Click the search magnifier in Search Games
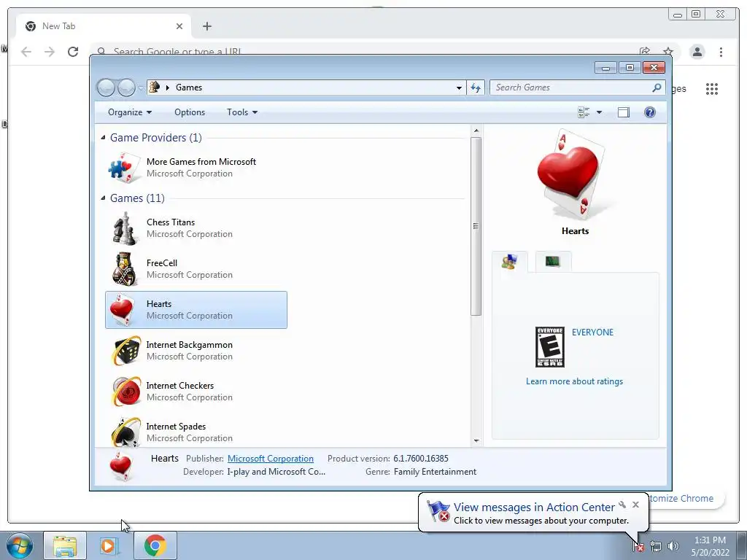747x560 pixels. [657, 87]
